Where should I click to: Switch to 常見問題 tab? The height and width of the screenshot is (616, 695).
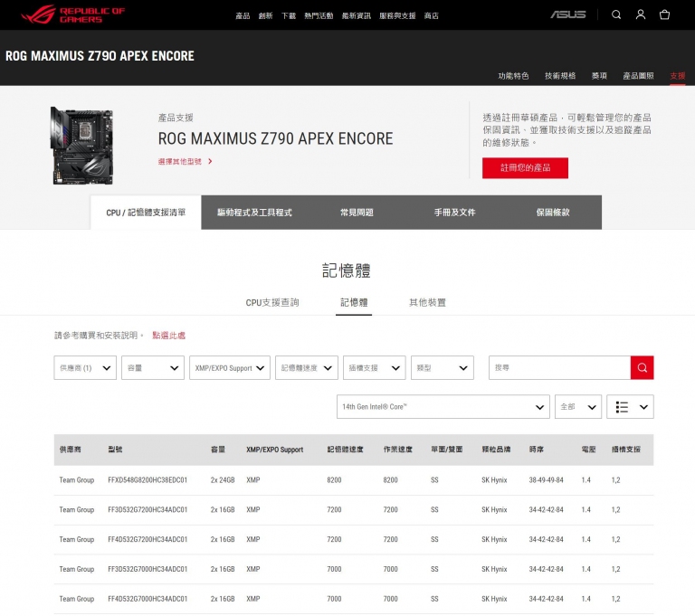(x=357, y=213)
